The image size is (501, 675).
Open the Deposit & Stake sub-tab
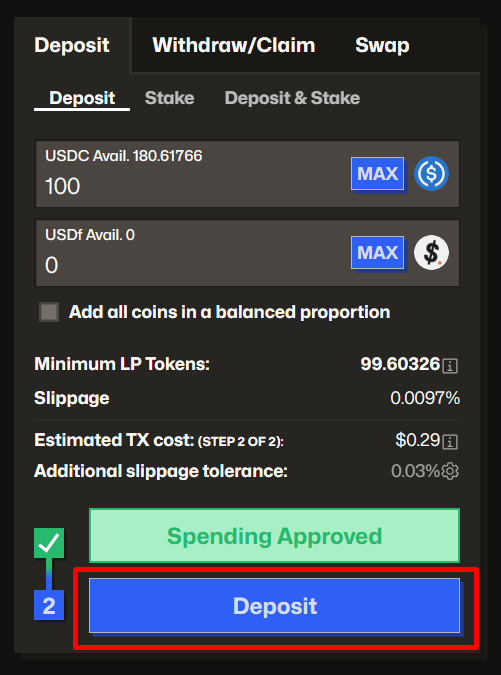click(292, 98)
